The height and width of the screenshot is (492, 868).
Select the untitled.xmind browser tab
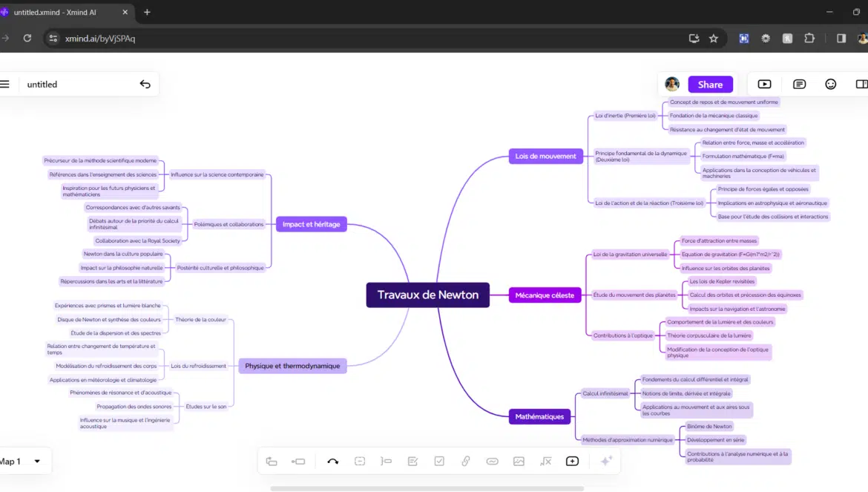[x=67, y=13]
